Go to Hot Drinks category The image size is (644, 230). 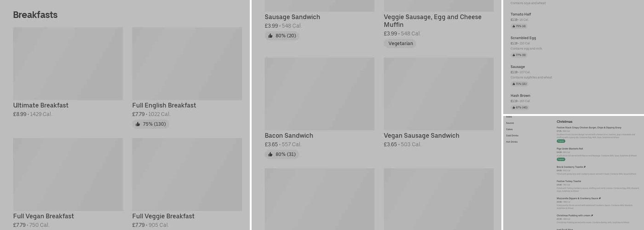[x=512, y=142]
